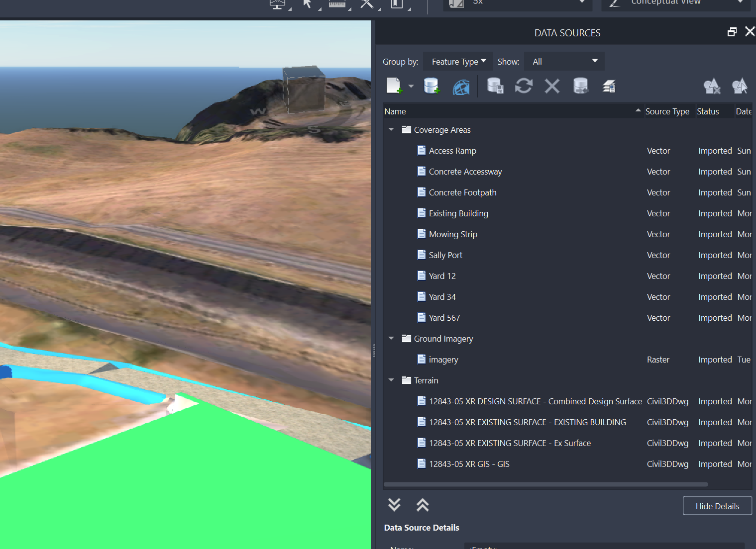Select the Existing Building data source

tap(567, 213)
